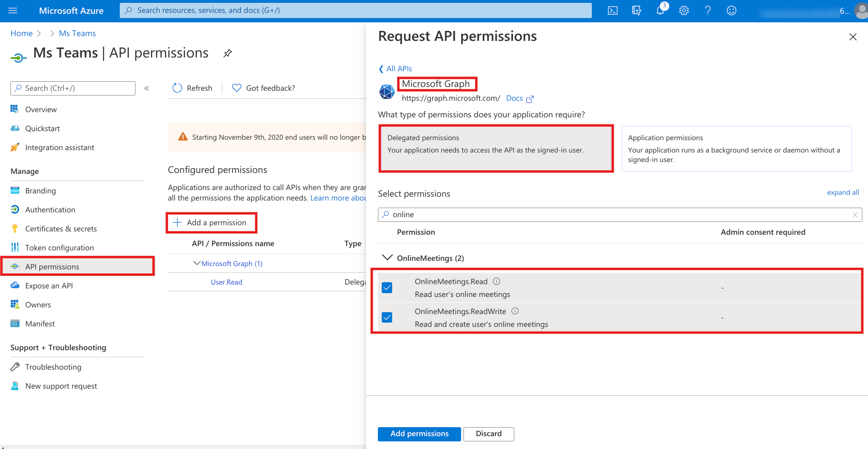Select Delegated permissions card
Viewport: 868px width, 449px height.
coord(496,148)
